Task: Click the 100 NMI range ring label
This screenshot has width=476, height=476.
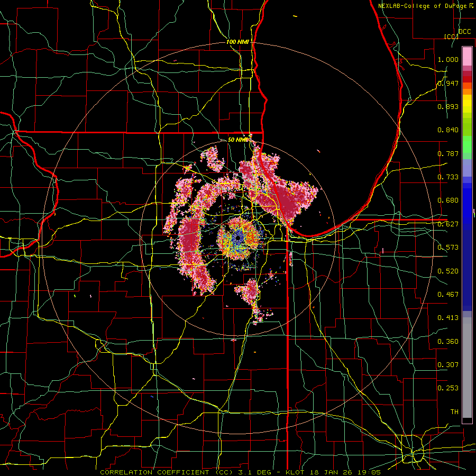Action: pyautogui.click(x=237, y=42)
